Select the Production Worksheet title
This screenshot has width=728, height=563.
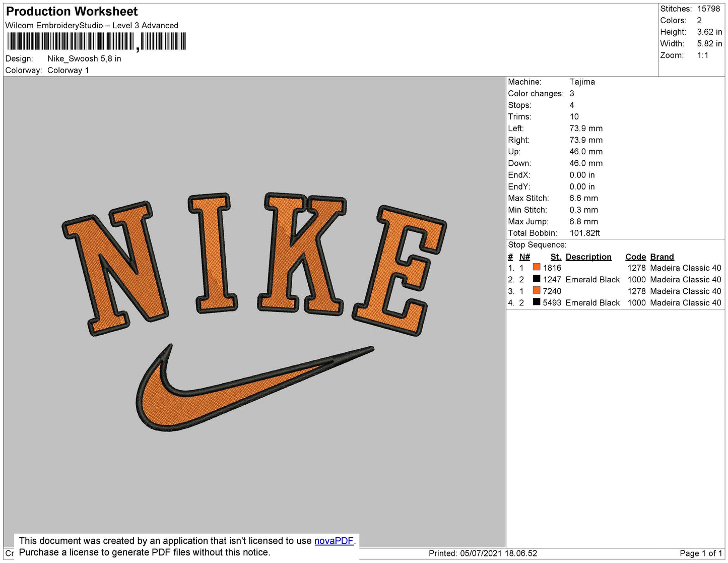(x=72, y=12)
